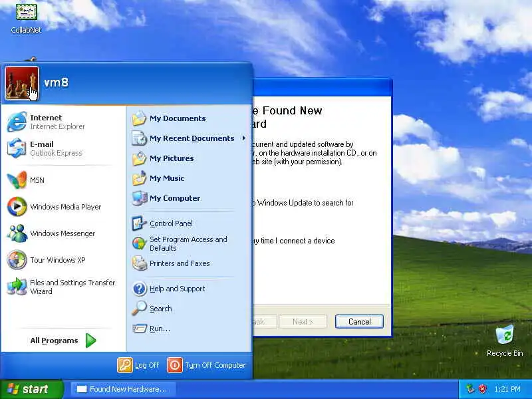Click Set Program Access and Defaults icon
The height and width of the screenshot is (399, 532).
tap(139, 243)
